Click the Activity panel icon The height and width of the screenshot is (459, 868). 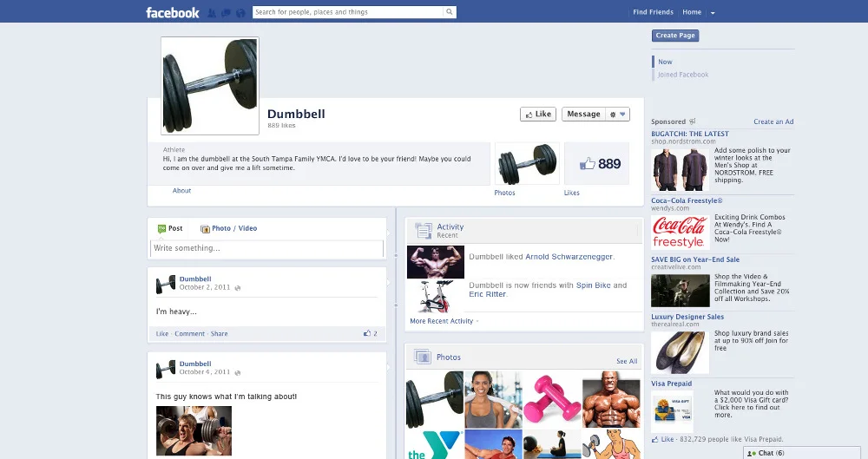(x=424, y=230)
